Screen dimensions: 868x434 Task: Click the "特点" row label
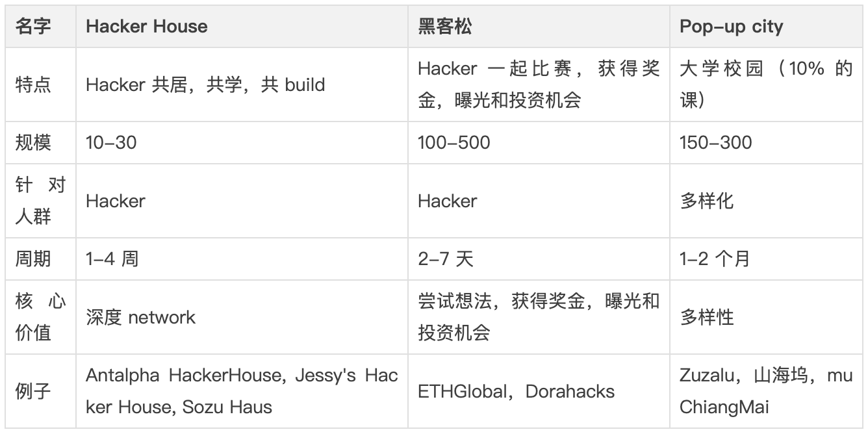(33, 85)
